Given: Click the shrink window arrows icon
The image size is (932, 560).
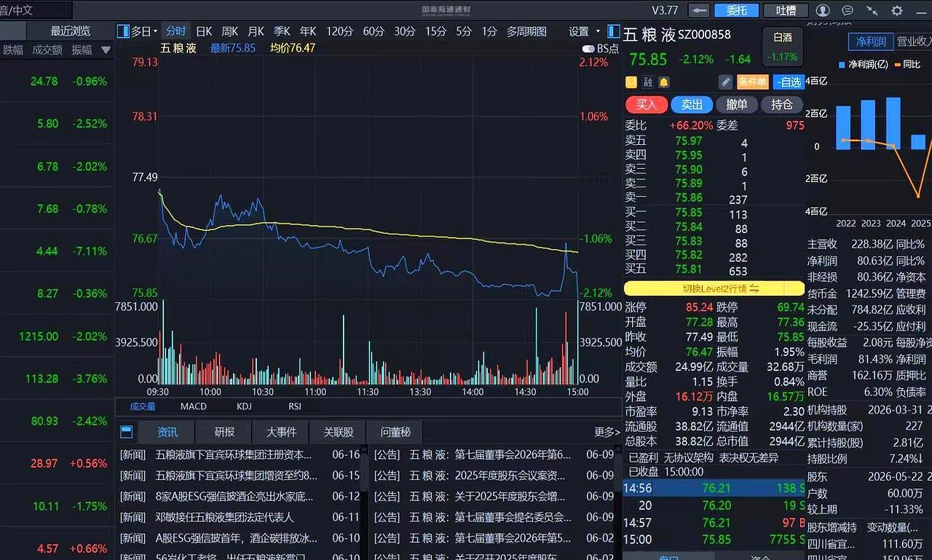Looking at the screenshot, I should [872, 10].
